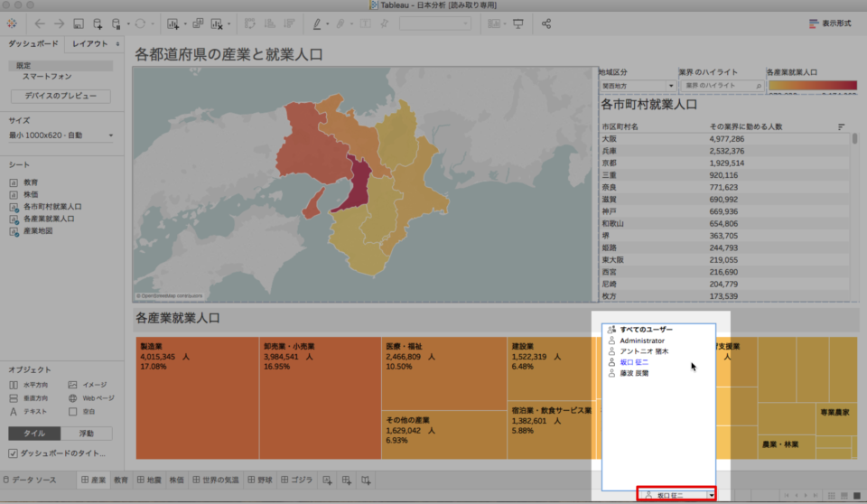Click the show mark labels T icon

pyautogui.click(x=365, y=23)
